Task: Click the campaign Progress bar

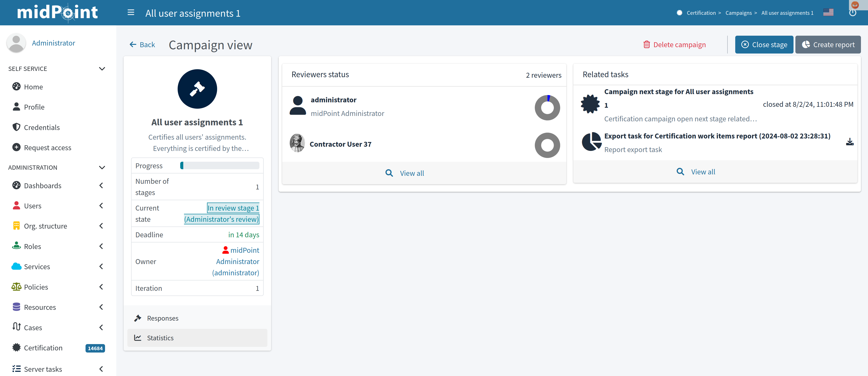Action: click(x=220, y=166)
